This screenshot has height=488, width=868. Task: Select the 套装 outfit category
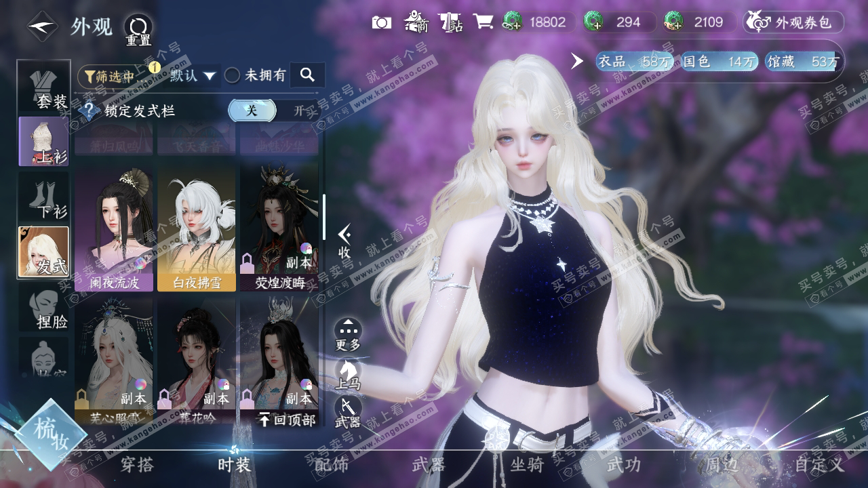pyautogui.click(x=44, y=87)
